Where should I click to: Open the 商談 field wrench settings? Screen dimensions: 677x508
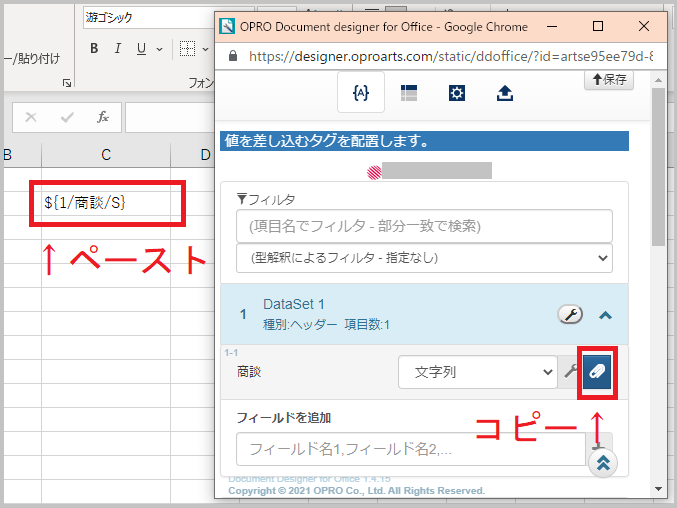pos(570,372)
